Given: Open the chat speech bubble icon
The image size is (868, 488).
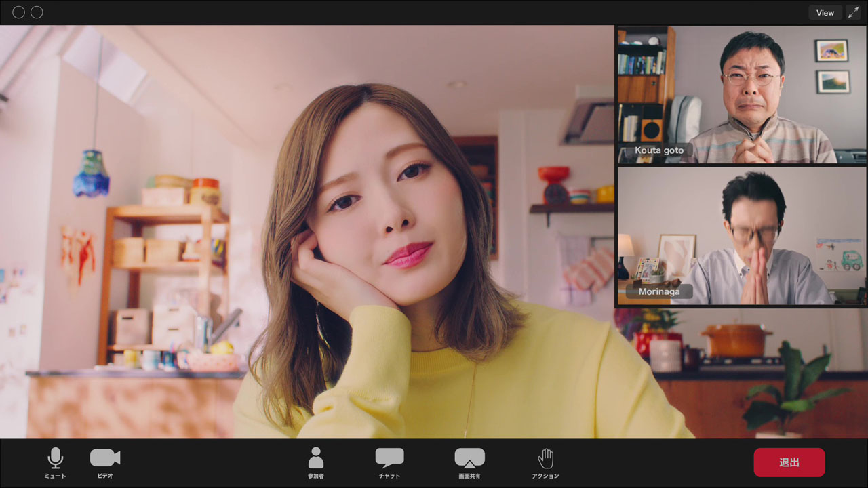Looking at the screenshot, I should (x=389, y=458).
